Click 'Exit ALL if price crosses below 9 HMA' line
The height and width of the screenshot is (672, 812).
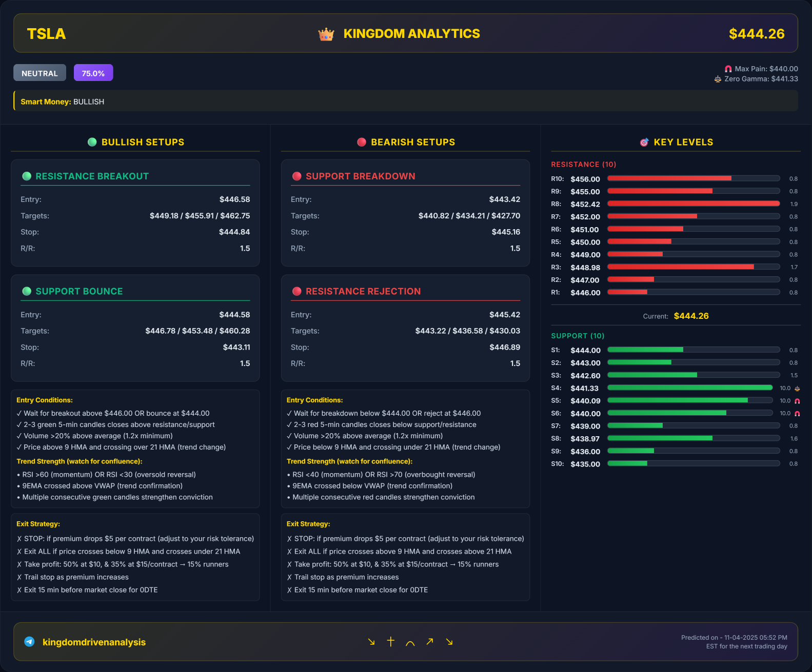click(x=128, y=552)
